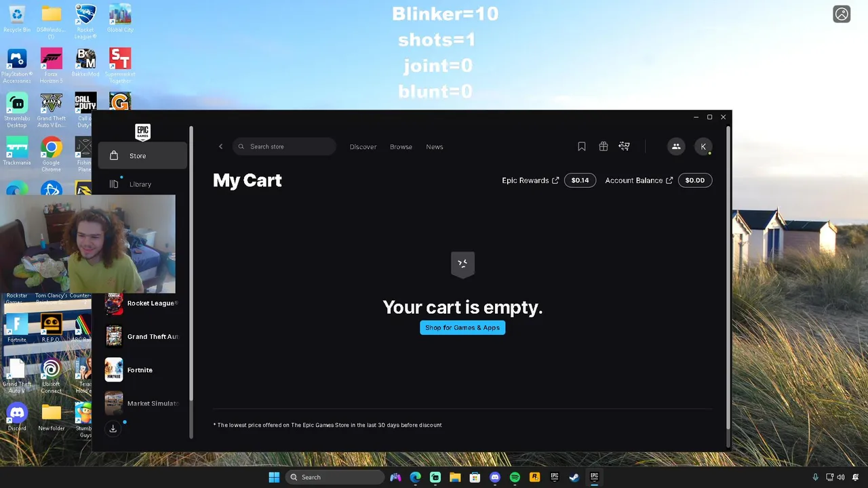Open the downloads icon in sidebar
This screenshot has height=488, width=868.
pos(113,428)
